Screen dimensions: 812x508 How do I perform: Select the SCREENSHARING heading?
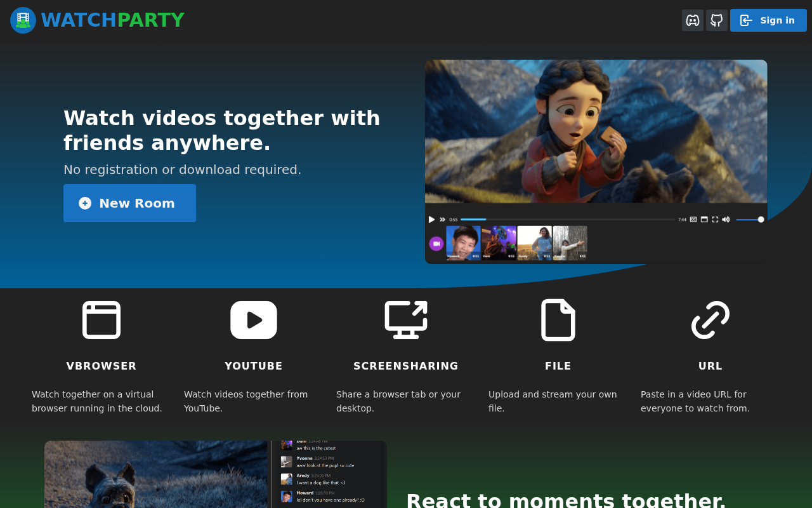(x=406, y=366)
